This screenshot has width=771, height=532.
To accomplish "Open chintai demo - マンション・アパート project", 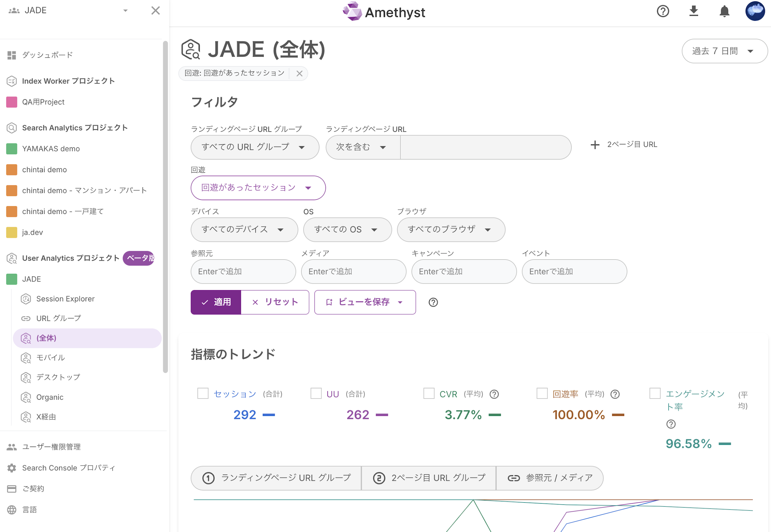I will pos(84,190).
